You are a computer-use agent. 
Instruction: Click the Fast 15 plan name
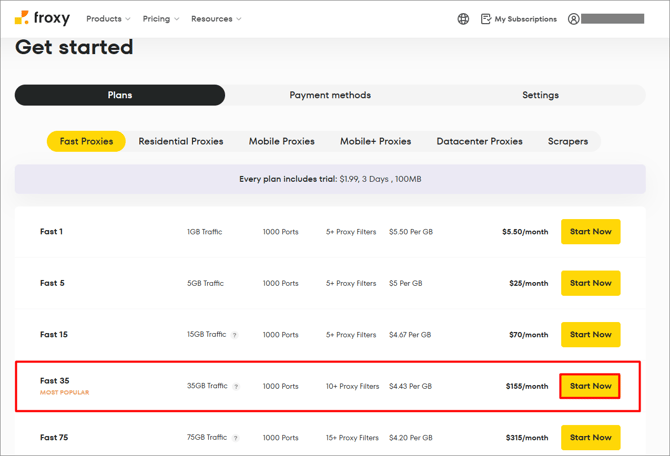54,335
